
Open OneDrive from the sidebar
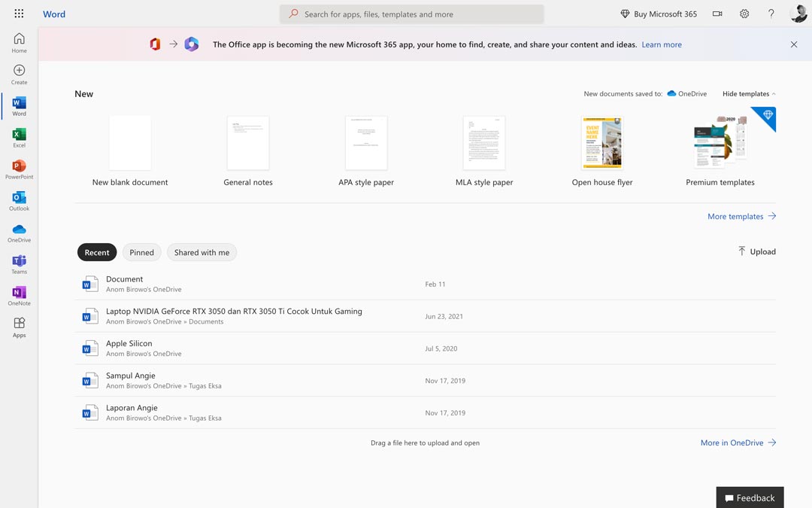point(19,233)
